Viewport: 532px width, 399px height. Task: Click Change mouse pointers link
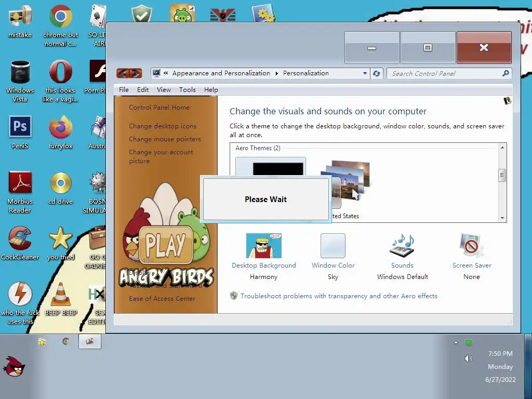click(165, 139)
